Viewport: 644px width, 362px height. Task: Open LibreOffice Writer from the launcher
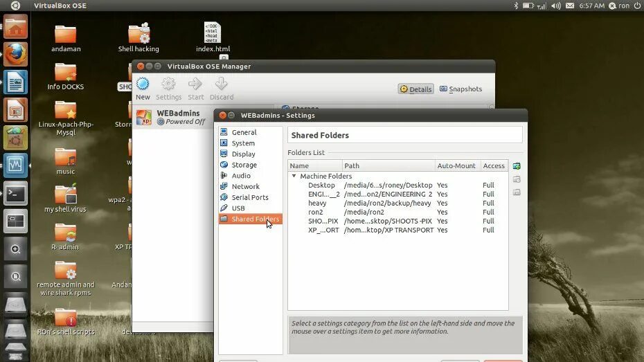coord(16,82)
